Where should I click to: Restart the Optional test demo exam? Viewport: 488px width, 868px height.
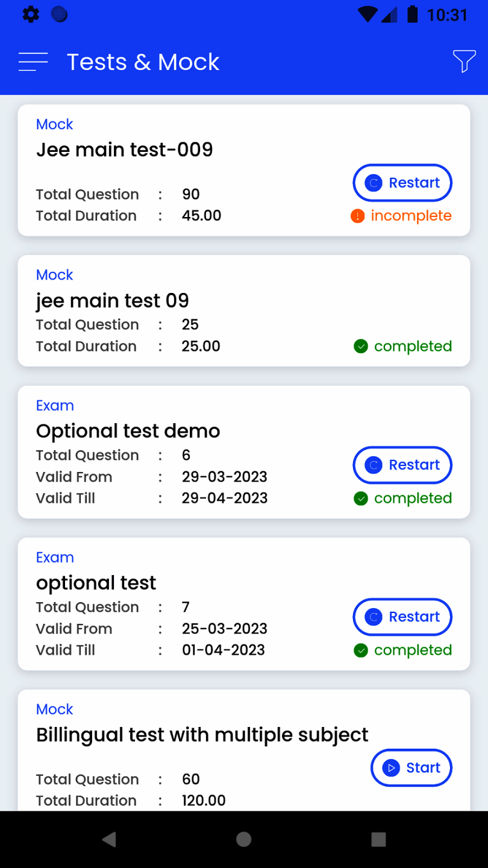(x=402, y=465)
